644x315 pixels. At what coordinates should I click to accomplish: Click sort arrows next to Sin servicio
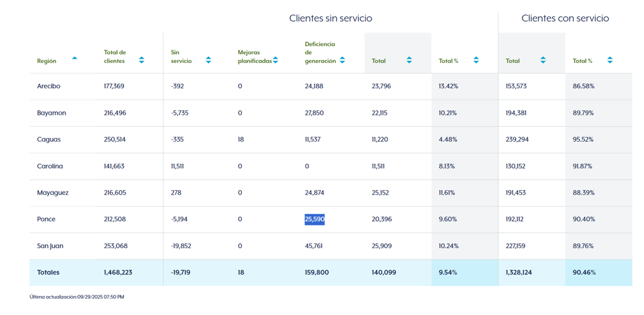coord(208,60)
